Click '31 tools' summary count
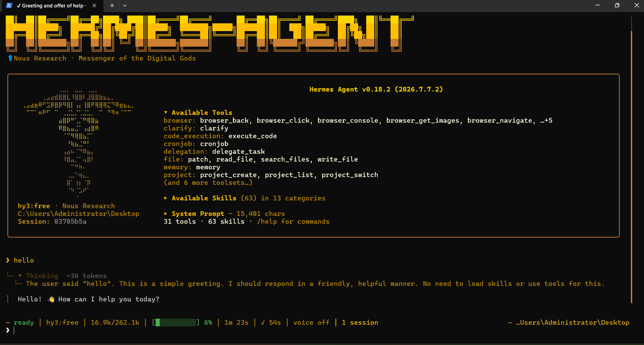This screenshot has width=644, height=345. pyautogui.click(x=180, y=222)
